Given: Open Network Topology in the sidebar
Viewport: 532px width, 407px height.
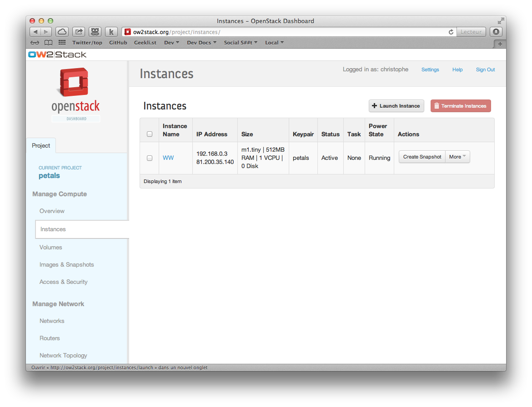Looking at the screenshot, I should pyautogui.click(x=63, y=355).
